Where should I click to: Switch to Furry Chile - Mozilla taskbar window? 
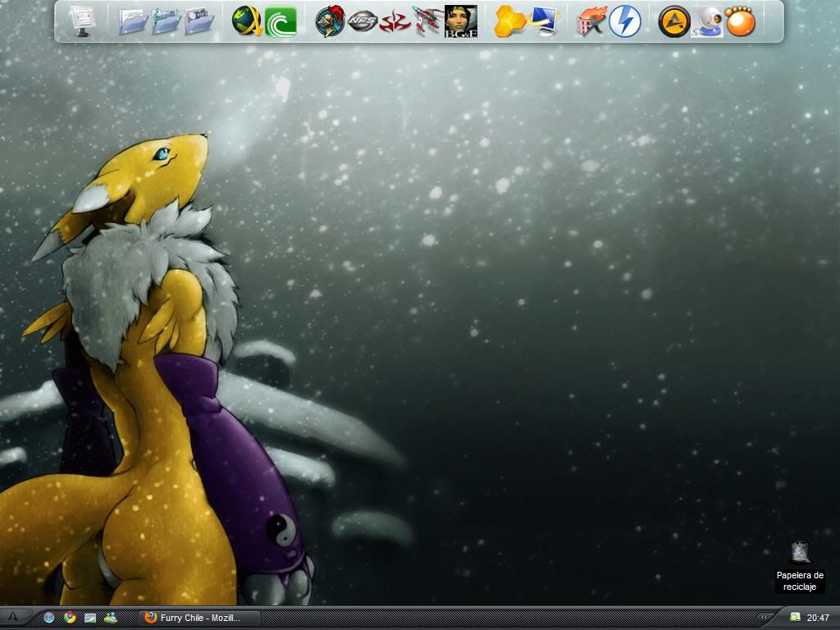tap(200, 618)
